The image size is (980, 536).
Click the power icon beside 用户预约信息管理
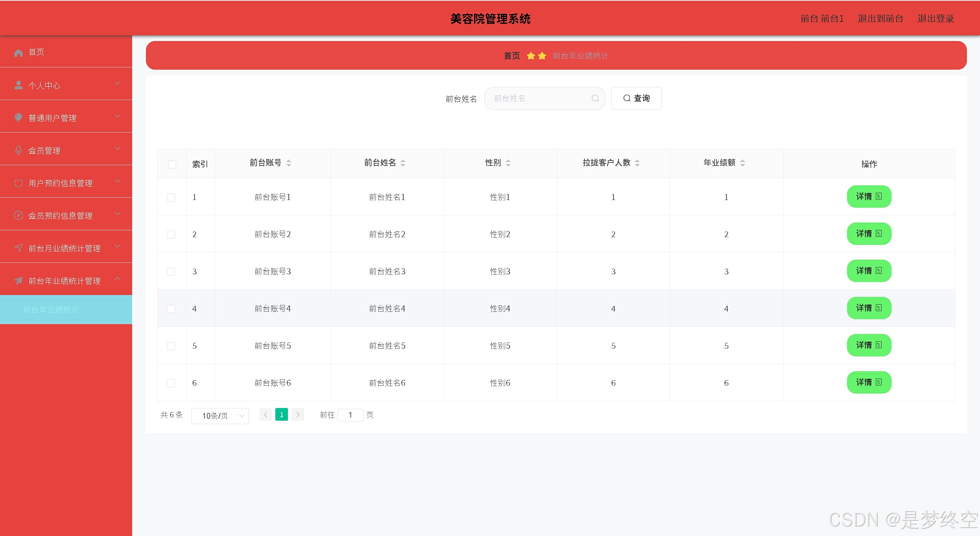click(18, 183)
